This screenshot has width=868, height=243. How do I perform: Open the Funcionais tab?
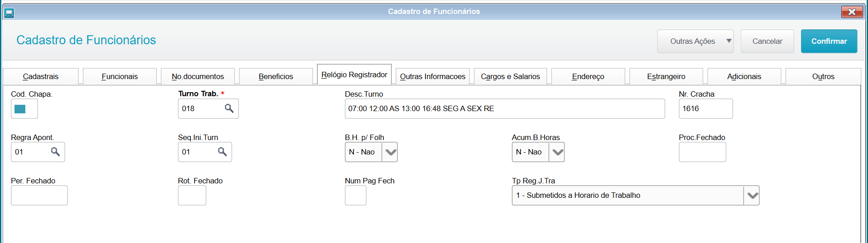pos(119,76)
